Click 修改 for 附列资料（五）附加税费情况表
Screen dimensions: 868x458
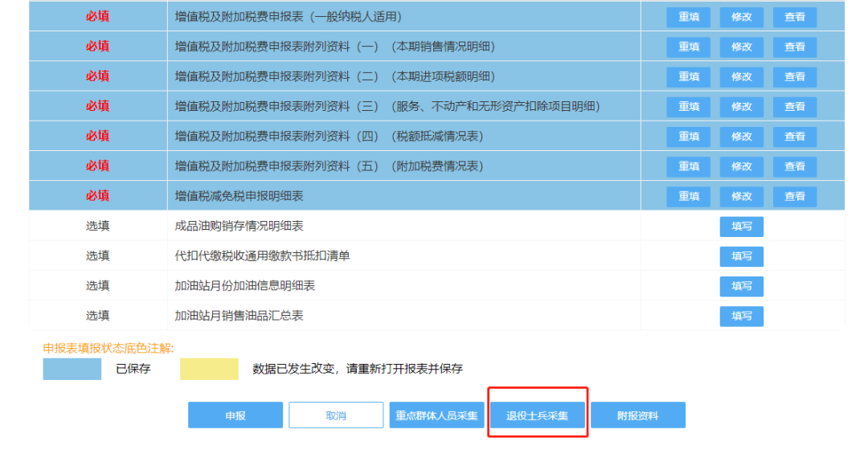741,166
